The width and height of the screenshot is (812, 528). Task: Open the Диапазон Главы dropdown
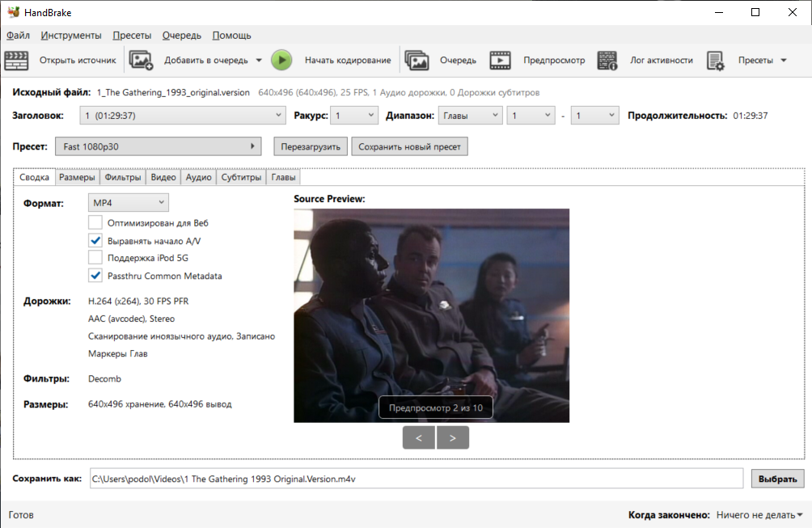pos(470,116)
